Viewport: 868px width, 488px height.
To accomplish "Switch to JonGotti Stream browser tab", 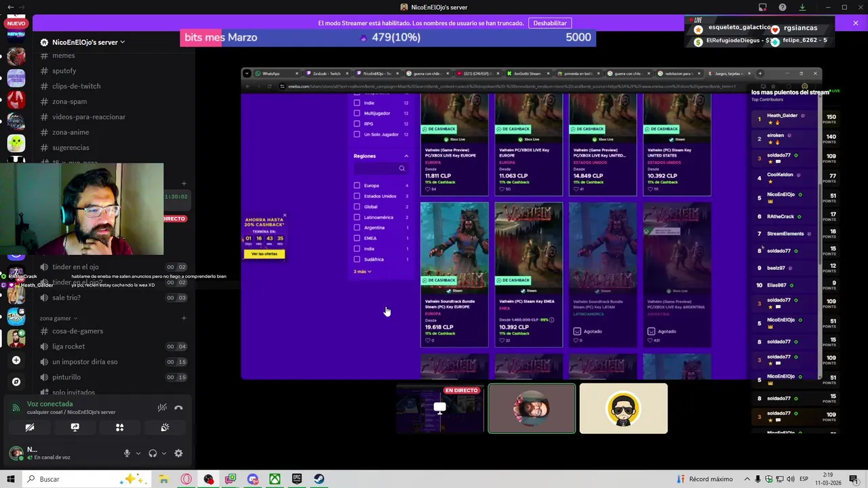I will pyautogui.click(x=528, y=73).
